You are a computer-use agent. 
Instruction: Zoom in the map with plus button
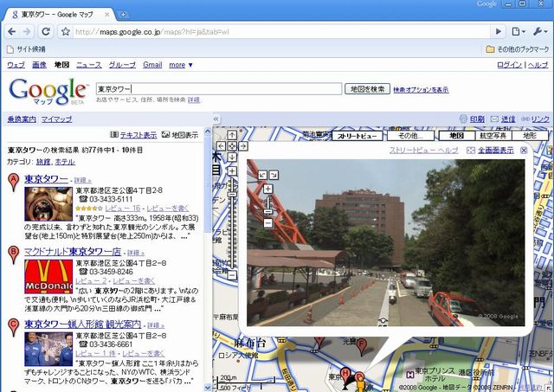pos(232,171)
